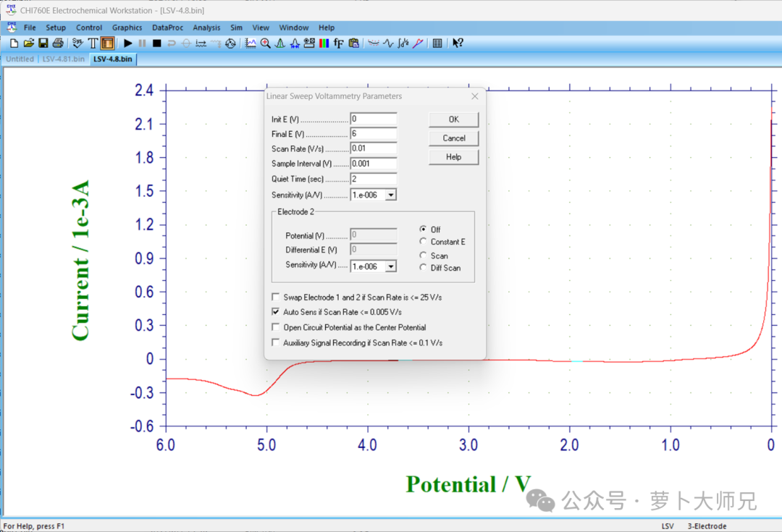Enable the Scan option for Electrode 2

(424, 255)
